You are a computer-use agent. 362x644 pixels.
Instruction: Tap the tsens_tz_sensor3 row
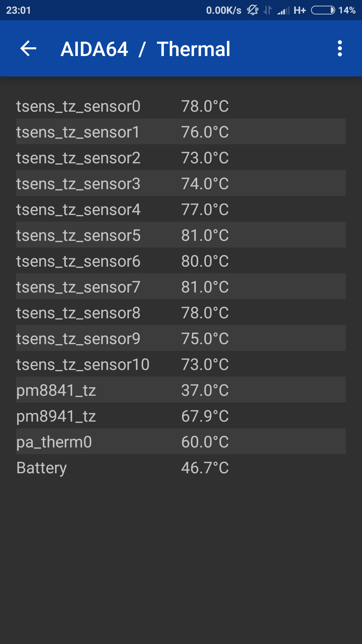(181, 183)
